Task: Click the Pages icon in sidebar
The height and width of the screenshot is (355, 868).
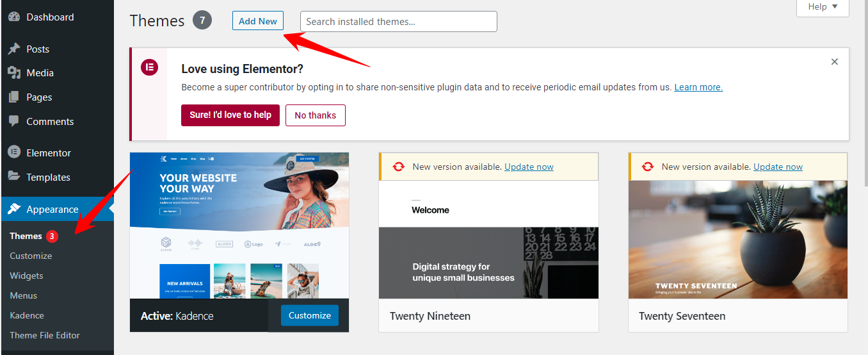Action: 14,97
